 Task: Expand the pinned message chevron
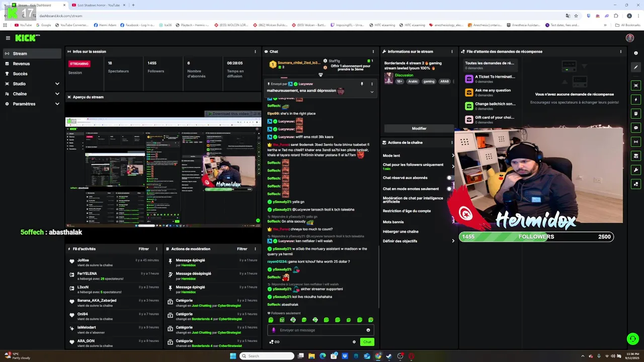[372, 92]
